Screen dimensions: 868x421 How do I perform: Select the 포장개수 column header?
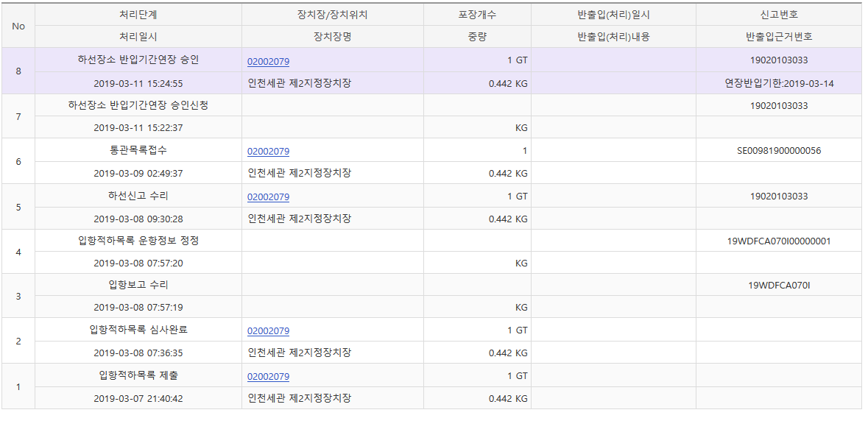[476, 15]
